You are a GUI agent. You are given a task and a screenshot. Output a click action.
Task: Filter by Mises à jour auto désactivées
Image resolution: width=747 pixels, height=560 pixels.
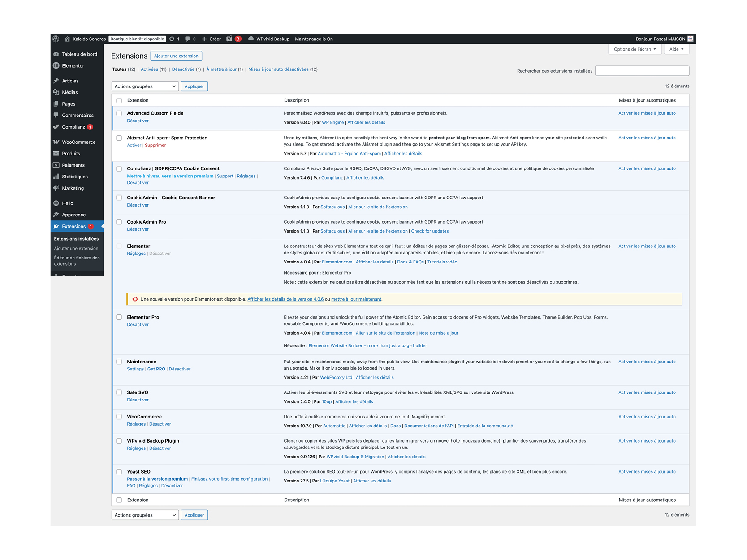(283, 69)
